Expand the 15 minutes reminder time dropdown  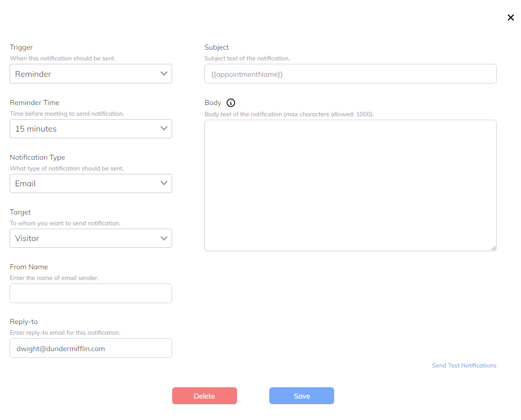point(91,129)
